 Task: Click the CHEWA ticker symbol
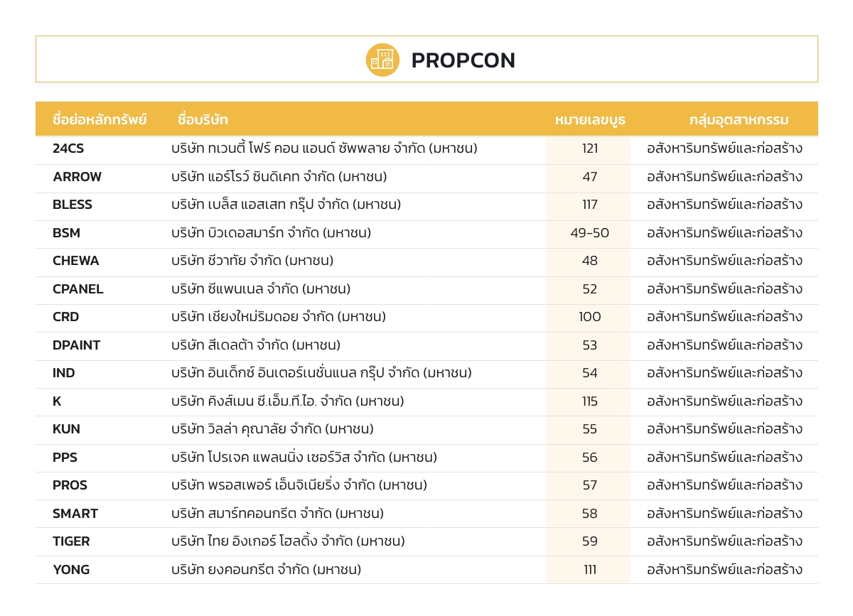pyautogui.click(x=76, y=261)
